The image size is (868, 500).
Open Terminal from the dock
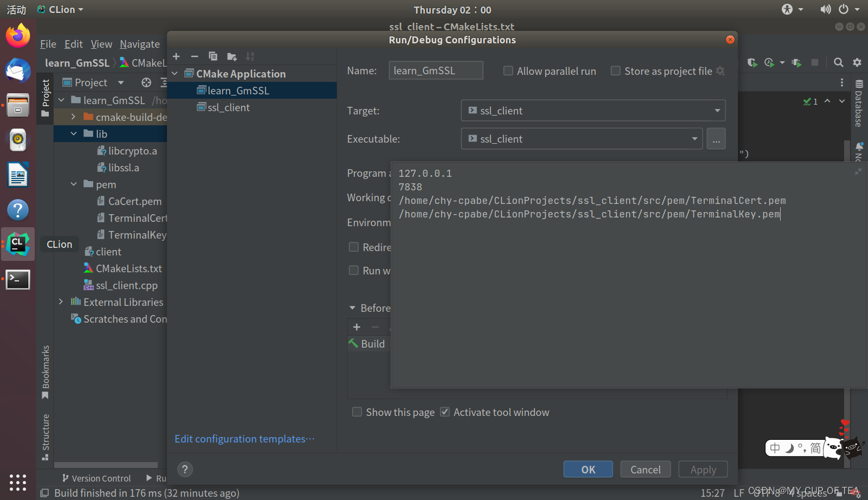pos(18,279)
